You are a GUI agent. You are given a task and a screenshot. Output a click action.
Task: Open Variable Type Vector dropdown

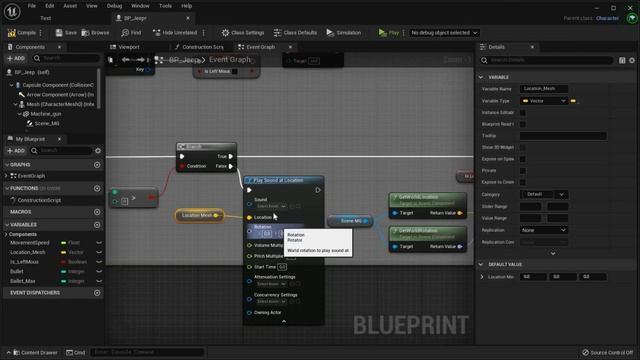(544, 101)
